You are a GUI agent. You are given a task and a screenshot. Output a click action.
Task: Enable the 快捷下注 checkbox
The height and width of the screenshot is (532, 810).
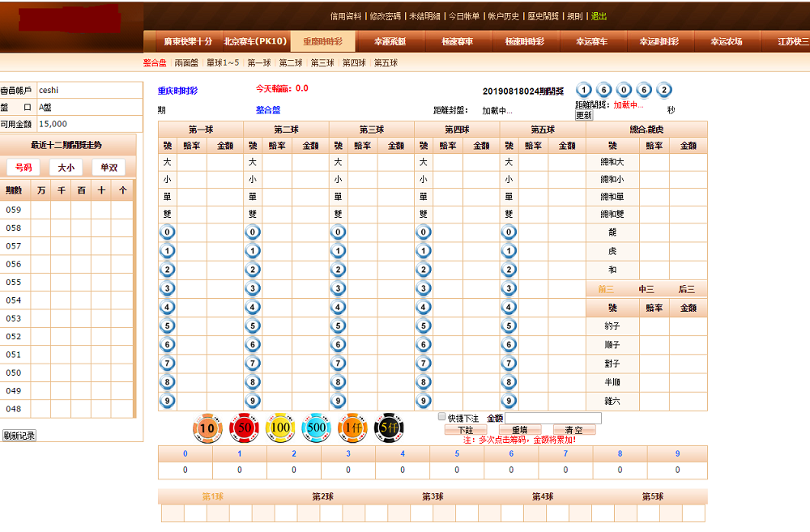(x=441, y=417)
